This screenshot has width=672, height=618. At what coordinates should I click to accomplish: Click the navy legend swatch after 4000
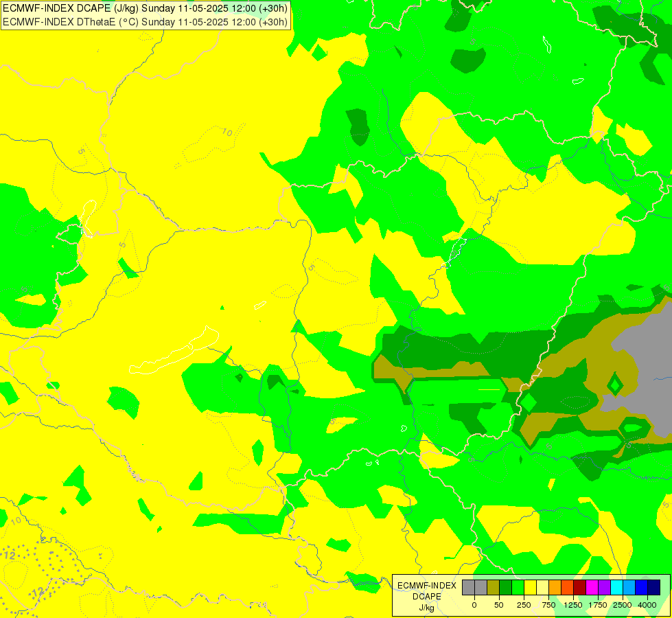[653, 587]
